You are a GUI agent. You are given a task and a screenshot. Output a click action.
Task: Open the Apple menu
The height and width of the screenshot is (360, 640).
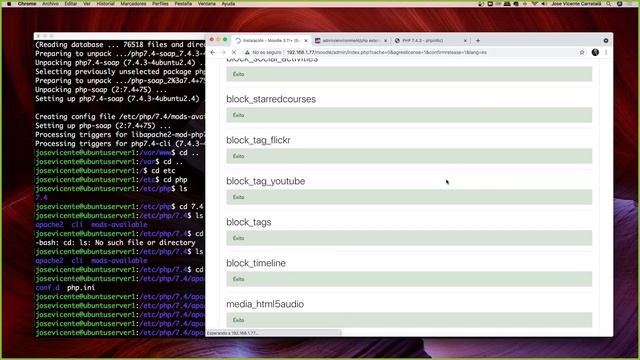[x=9, y=4]
